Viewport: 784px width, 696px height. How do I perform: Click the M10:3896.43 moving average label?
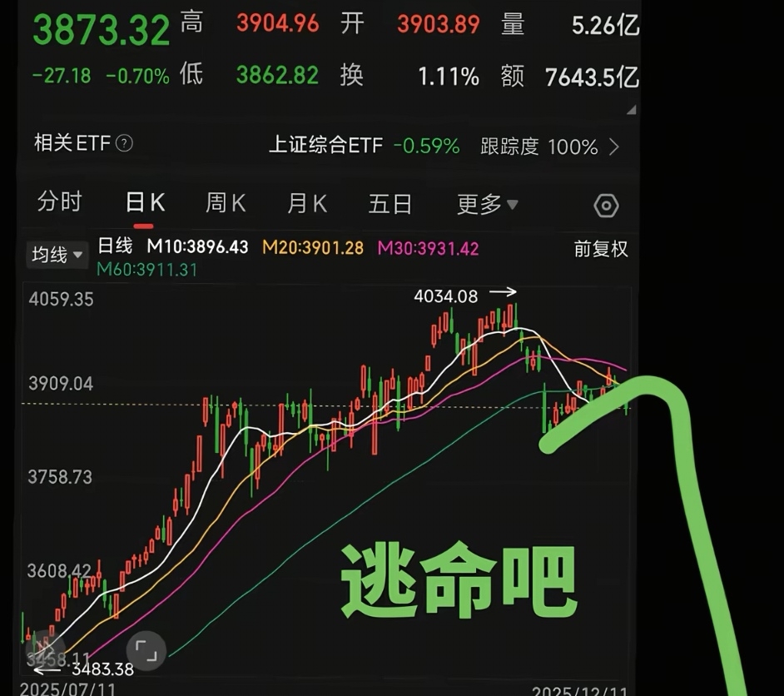click(197, 246)
